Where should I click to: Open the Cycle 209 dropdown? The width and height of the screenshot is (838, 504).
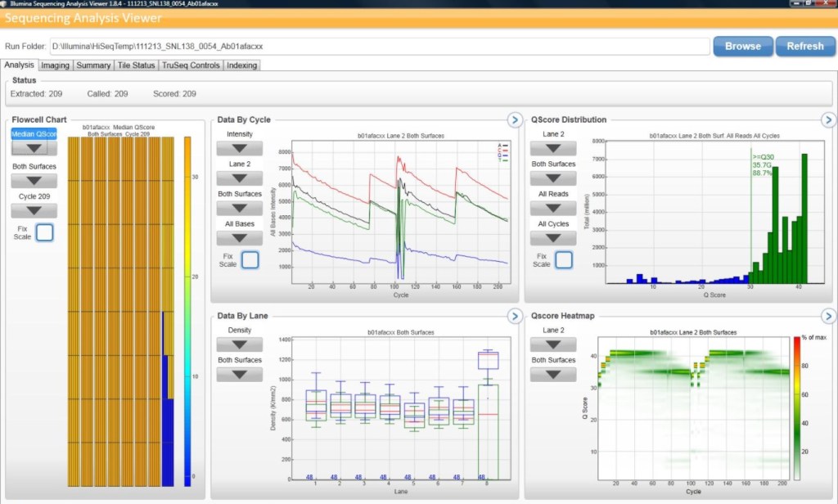pos(34,211)
